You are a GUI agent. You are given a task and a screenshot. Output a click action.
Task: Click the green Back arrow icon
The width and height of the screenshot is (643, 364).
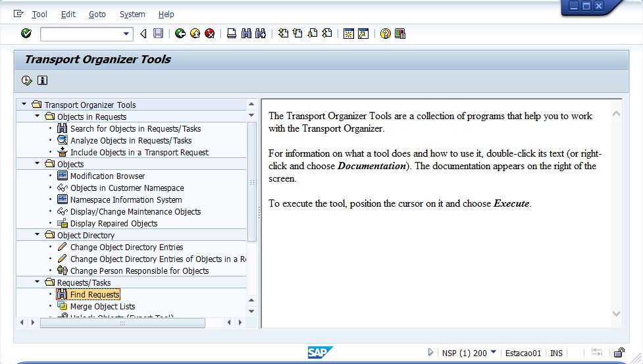180,34
